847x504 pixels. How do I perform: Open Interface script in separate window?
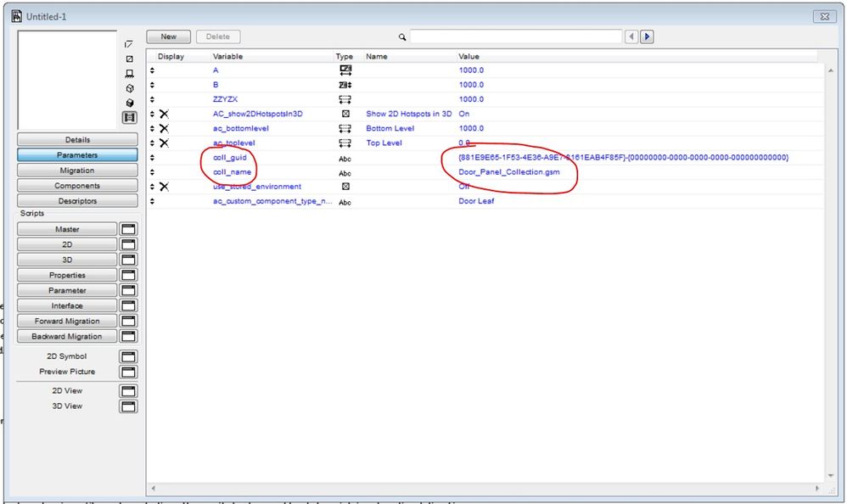tap(128, 305)
